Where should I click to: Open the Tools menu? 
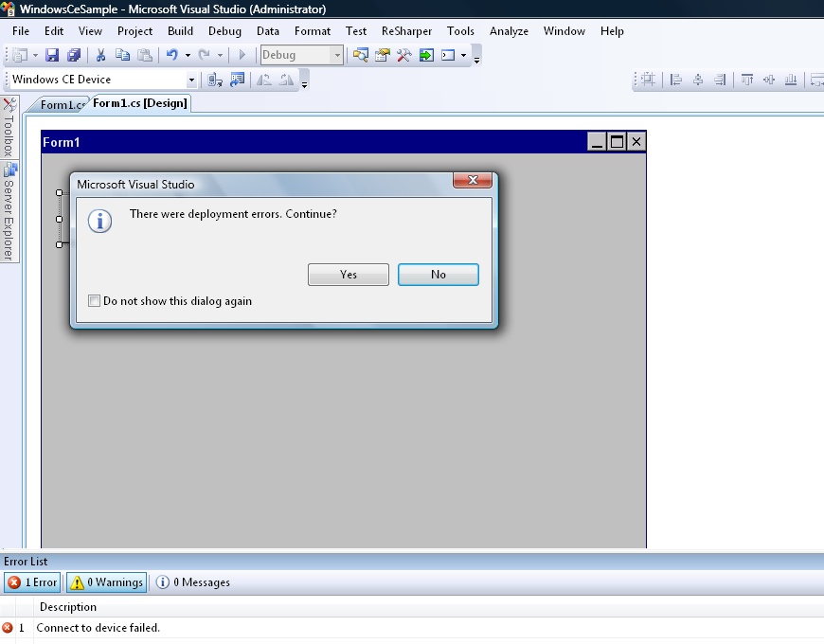[x=460, y=31]
